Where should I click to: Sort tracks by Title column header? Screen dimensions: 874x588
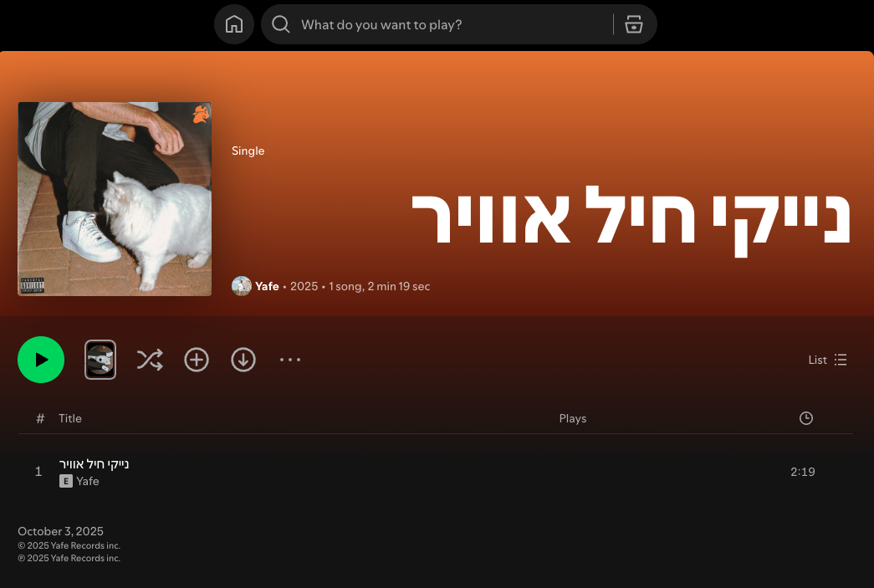tap(70, 418)
